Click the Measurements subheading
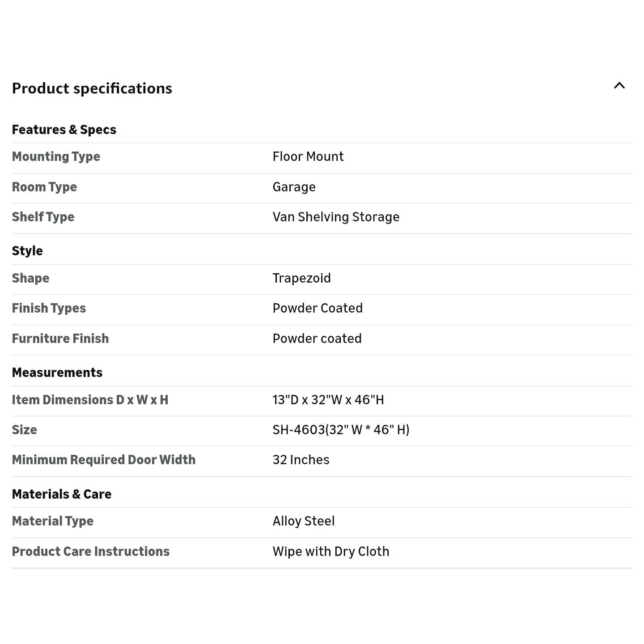644x644 pixels. [x=57, y=373]
